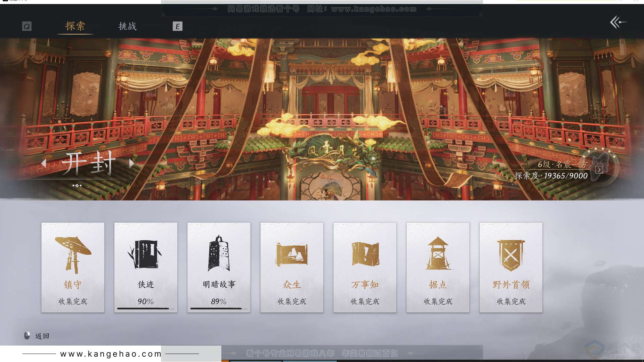Click the mouse icon next to 返回
644x362 pixels.
[27, 336]
